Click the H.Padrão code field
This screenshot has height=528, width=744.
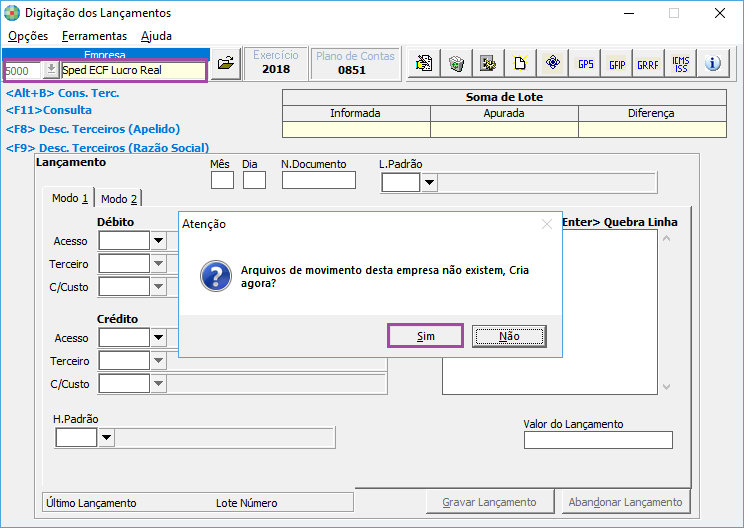pos(76,437)
